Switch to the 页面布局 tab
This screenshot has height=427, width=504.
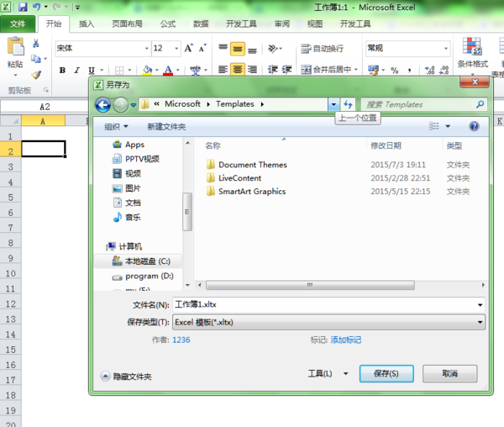coord(128,24)
